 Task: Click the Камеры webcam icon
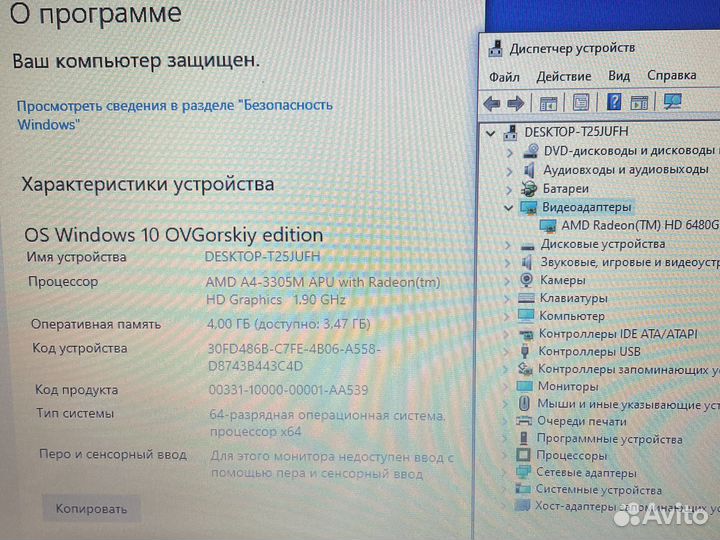point(527,280)
